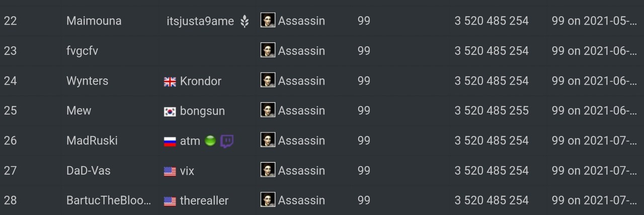Viewport: 644px width, 215px height.
Task: Click the South Korea flag by bongsun
Action: coord(170,112)
